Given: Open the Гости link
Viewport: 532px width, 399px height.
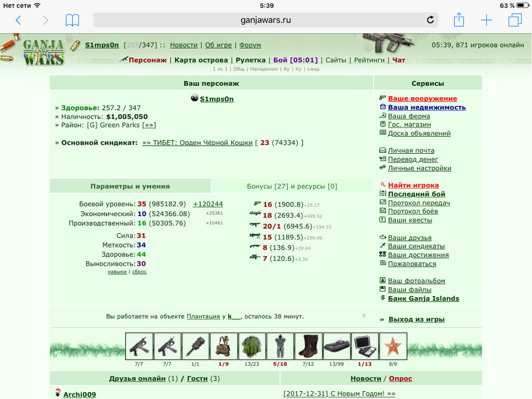Looking at the screenshot, I should pyautogui.click(x=197, y=378).
